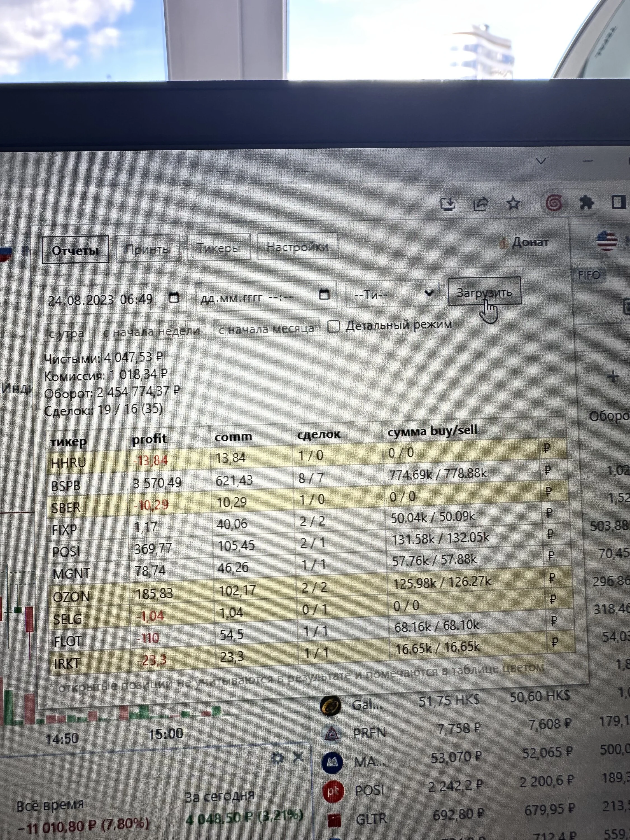The height and width of the screenshot is (840, 630).
Task: Click the OZON profit value 185,83
Action: [154, 594]
